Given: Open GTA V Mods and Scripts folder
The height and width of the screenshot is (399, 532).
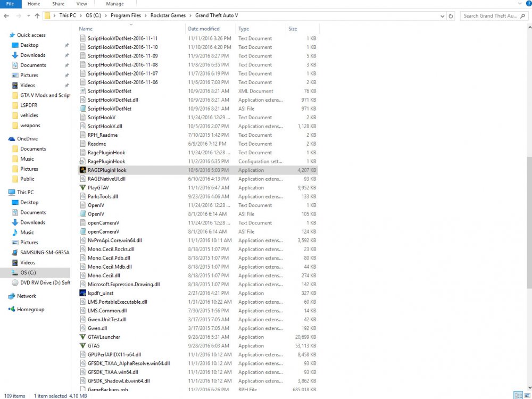Looking at the screenshot, I should 41,95.
